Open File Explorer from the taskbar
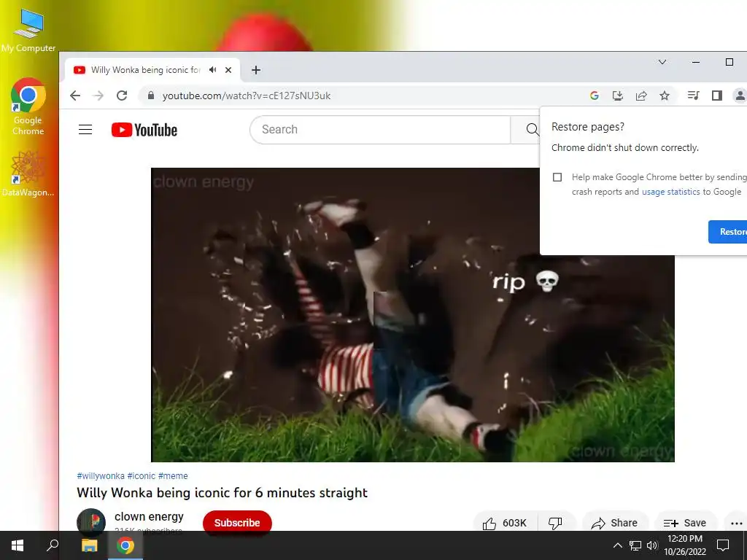The image size is (747, 560). pyautogui.click(x=89, y=545)
